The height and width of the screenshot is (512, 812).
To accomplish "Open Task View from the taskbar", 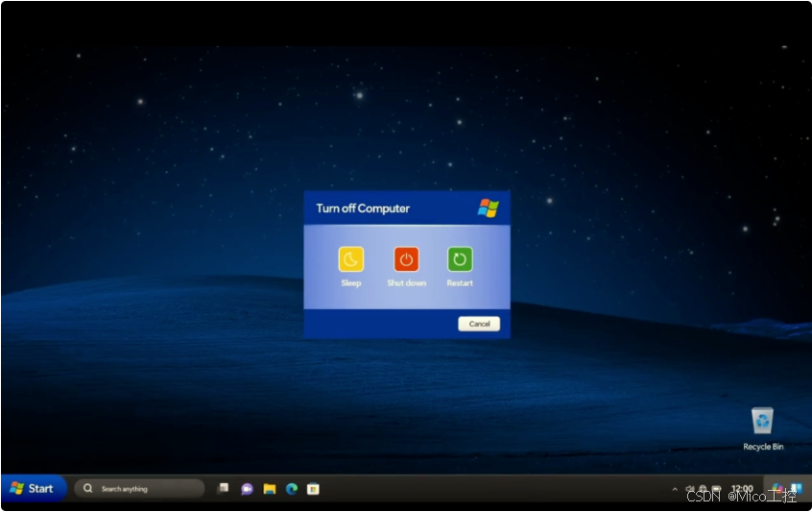I will click(x=224, y=488).
